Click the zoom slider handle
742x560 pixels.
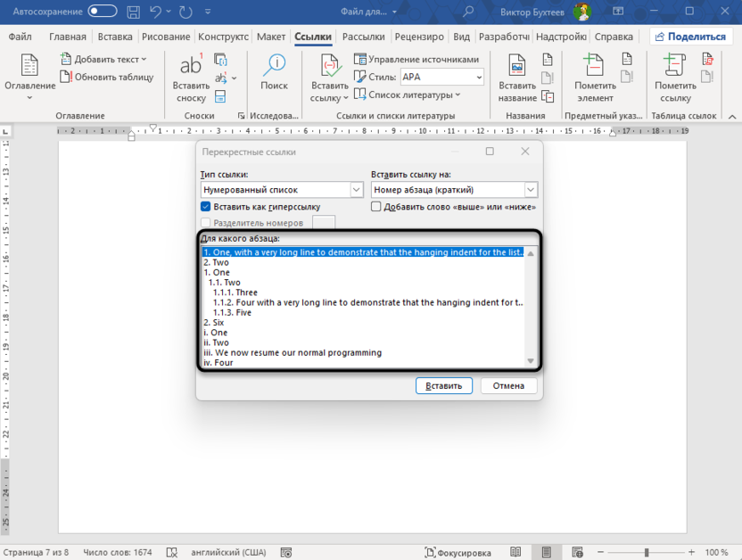[647, 552]
